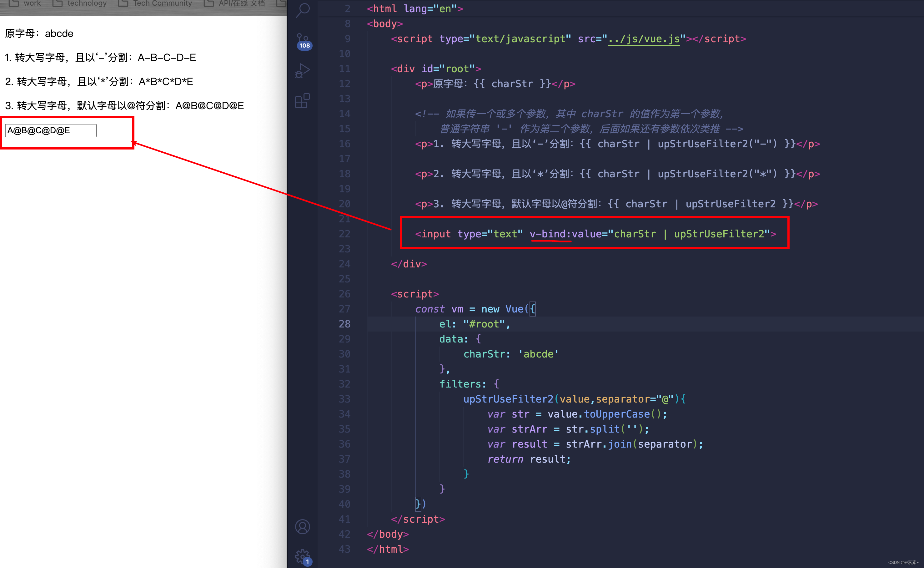The width and height of the screenshot is (924, 568).
Task: Click the result text 'A–B–C–D–E' line
Action: click(100, 58)
